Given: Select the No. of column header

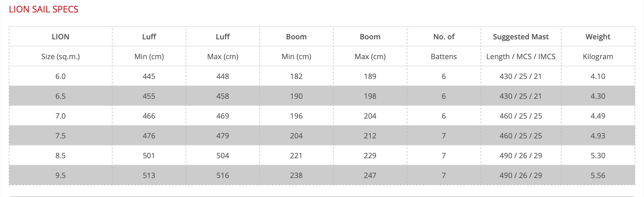Looking at the screenshot, I should tap(444, 37).
